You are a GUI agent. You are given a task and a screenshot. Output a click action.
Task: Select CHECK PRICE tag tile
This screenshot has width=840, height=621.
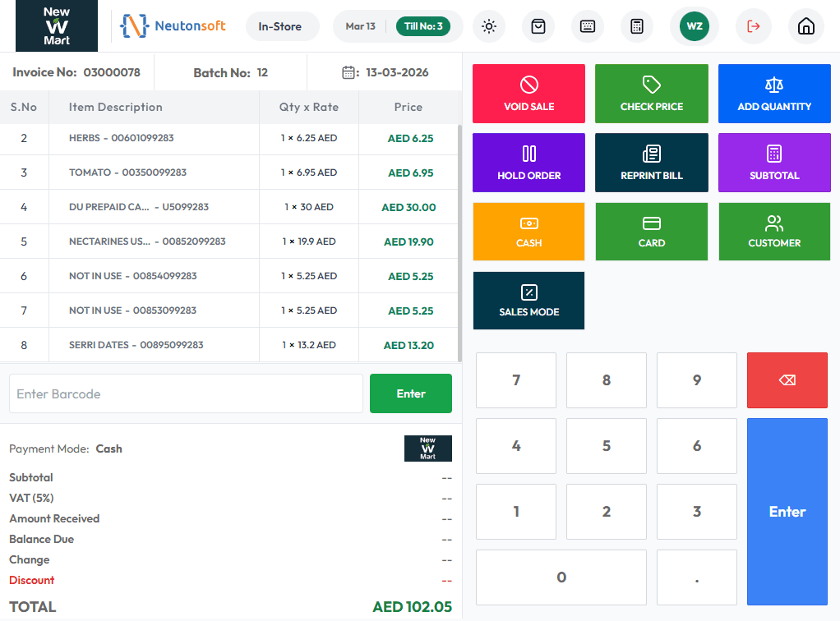click(x=652, y=94)
